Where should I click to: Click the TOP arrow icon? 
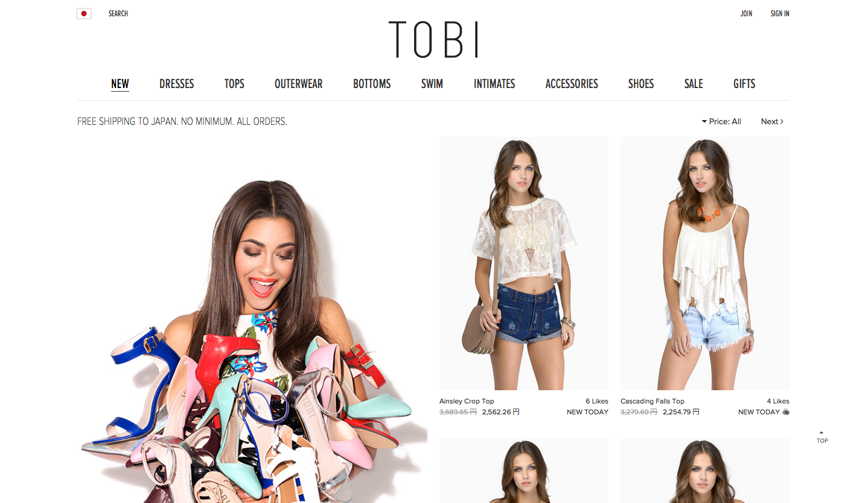(822, 437)
